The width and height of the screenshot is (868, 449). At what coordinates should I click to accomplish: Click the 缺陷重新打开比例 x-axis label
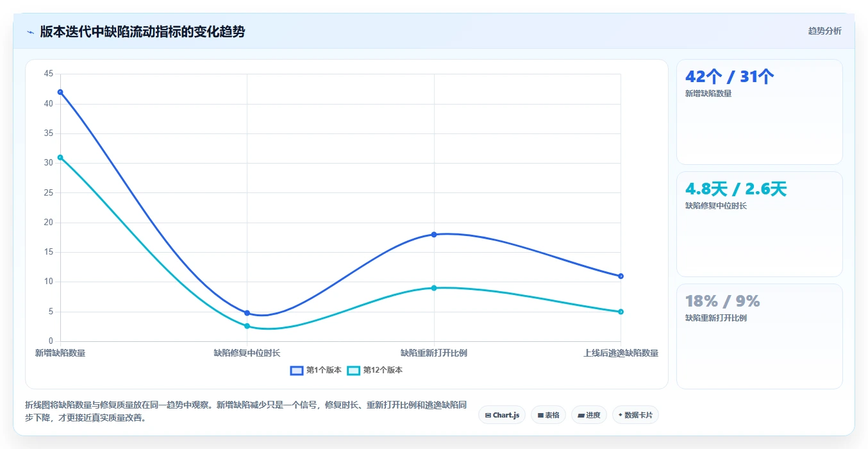click(434, 353)
